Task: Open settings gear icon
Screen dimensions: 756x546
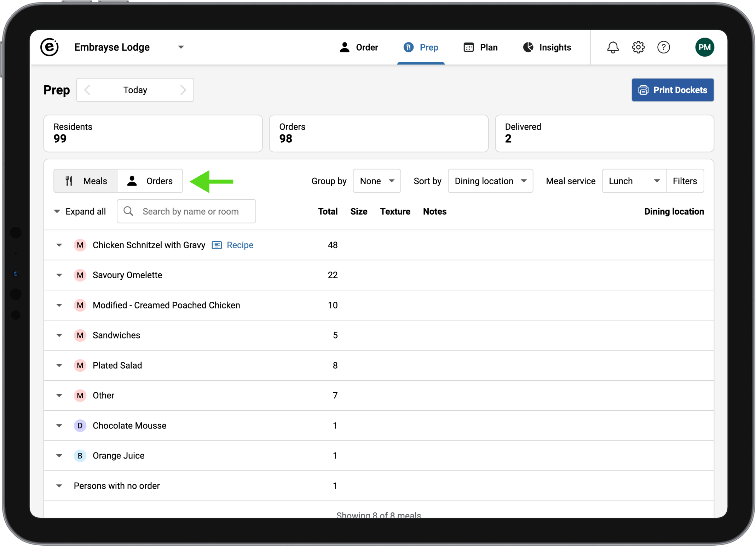Action: tap(638, 47)
